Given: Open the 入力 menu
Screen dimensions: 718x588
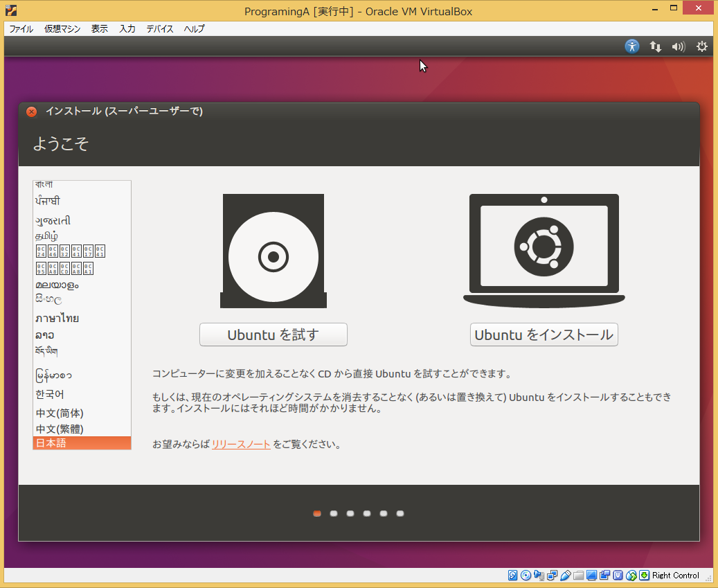Looking at the screenshot, I should pyautogui.click(x=127, y=29).
